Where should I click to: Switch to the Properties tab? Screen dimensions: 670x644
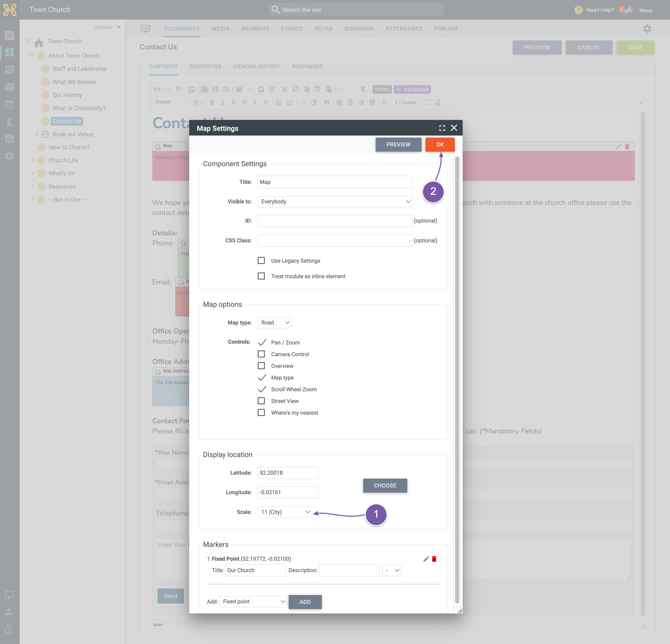pos(205,66)
